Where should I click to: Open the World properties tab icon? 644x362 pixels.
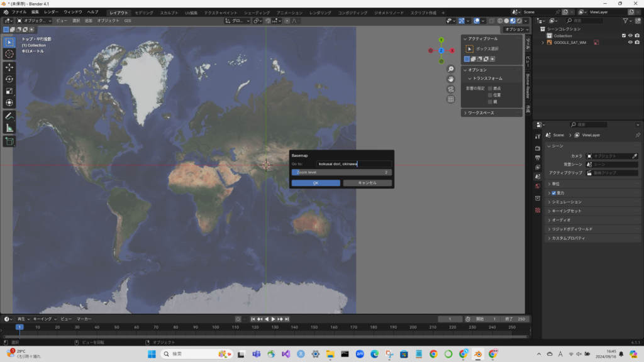(537, 187)
